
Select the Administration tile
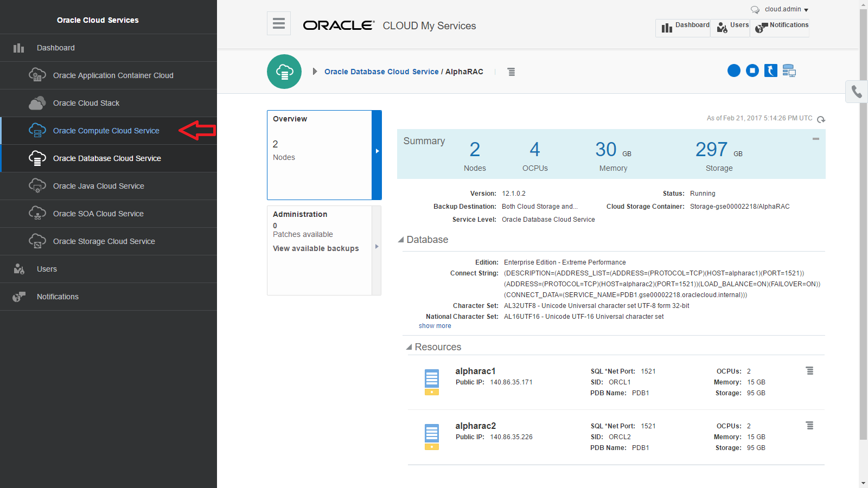point(324,251)
